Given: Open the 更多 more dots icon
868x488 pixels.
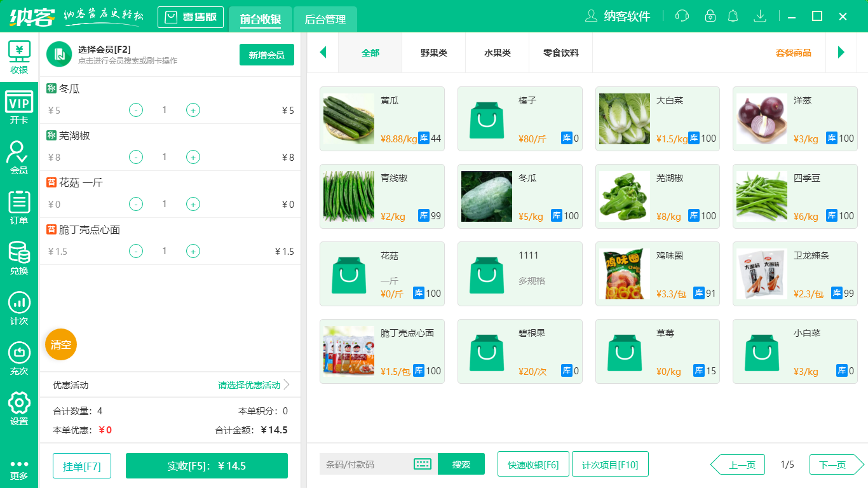Looking at the screenshot, I should pos(19,470).
